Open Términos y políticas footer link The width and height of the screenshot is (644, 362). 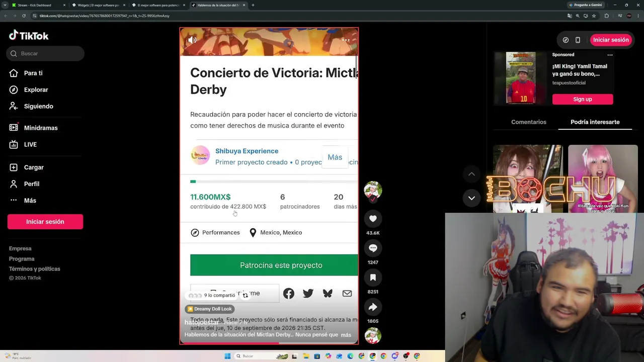point(35,269)
